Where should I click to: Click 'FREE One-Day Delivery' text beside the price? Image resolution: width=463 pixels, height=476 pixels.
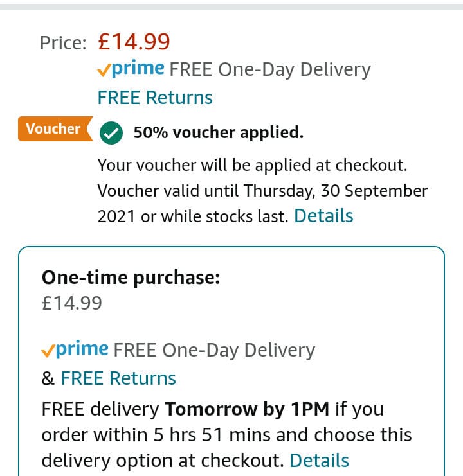[x=270, y=70]
